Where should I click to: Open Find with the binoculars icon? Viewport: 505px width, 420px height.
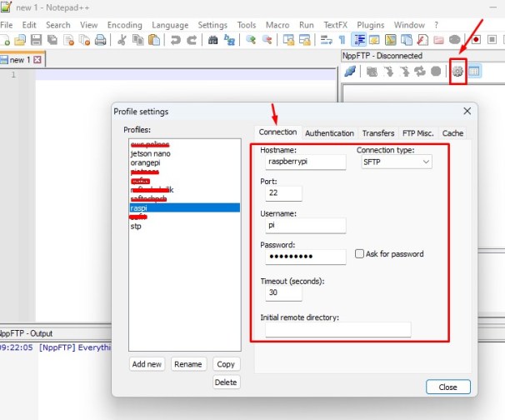(x=212, y=40)
